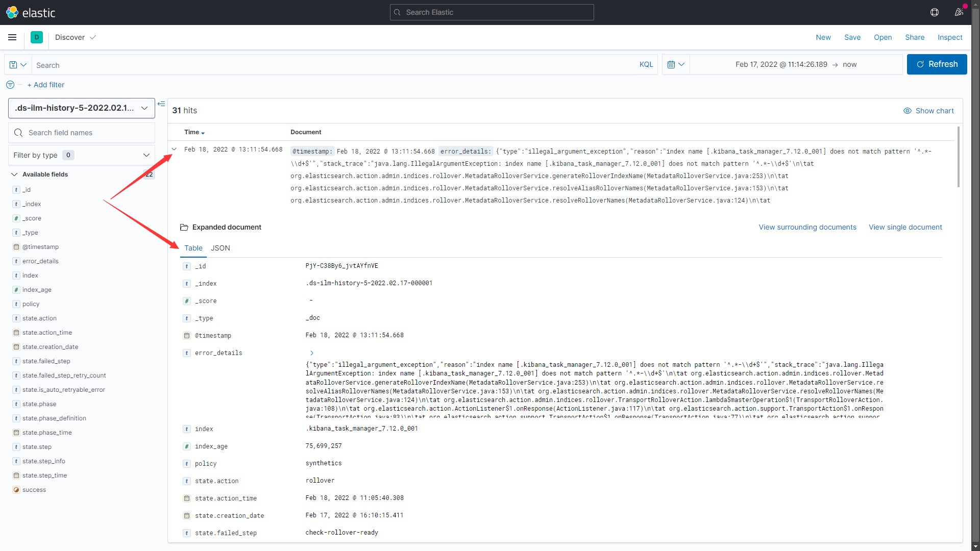980x551 pixels.
Task: Click the index_age number icon in sidebar
Action: (x=16, y=290)
